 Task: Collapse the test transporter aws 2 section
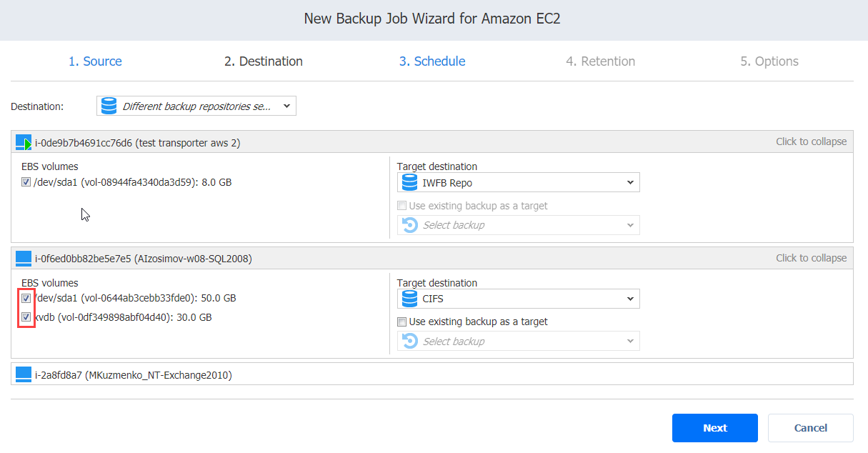[x=812, y=141]
